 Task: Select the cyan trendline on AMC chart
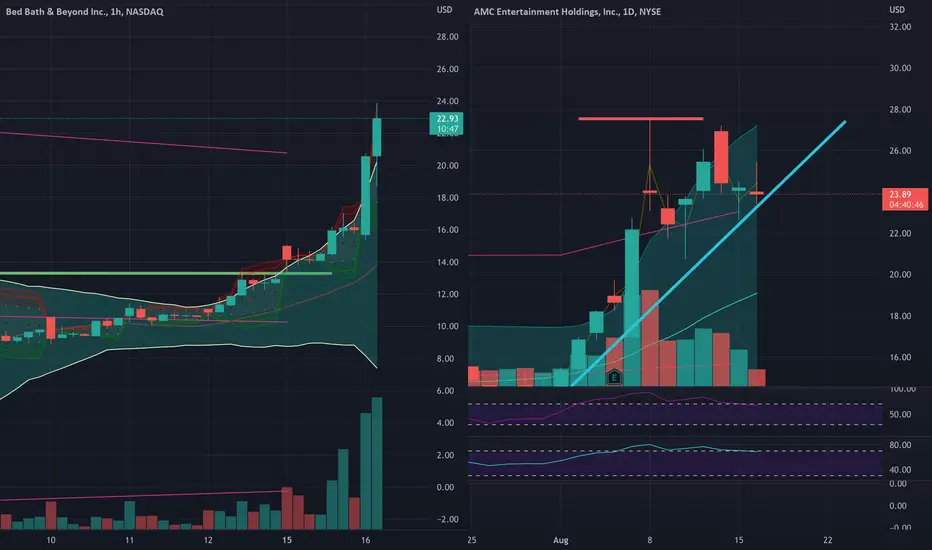[x=708, y=254]
